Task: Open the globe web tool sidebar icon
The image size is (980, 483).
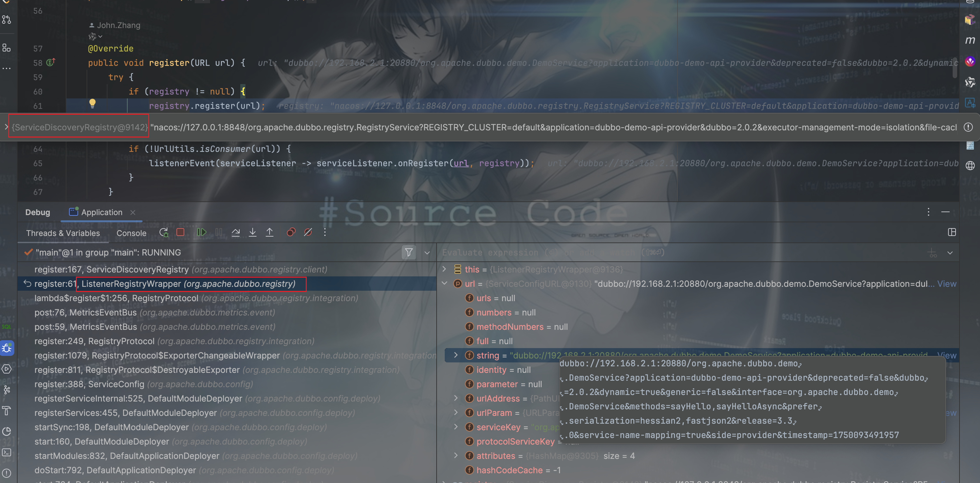Action: pos(970,165)
